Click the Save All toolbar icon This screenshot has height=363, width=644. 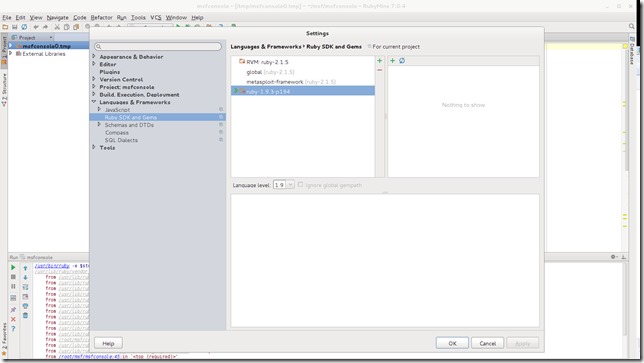(15, 27)
